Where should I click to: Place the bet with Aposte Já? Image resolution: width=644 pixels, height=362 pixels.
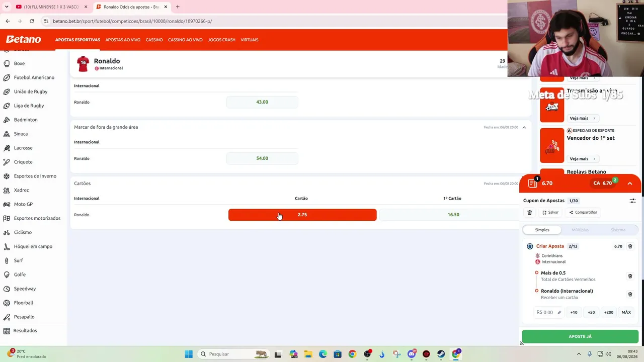point(580,336)
